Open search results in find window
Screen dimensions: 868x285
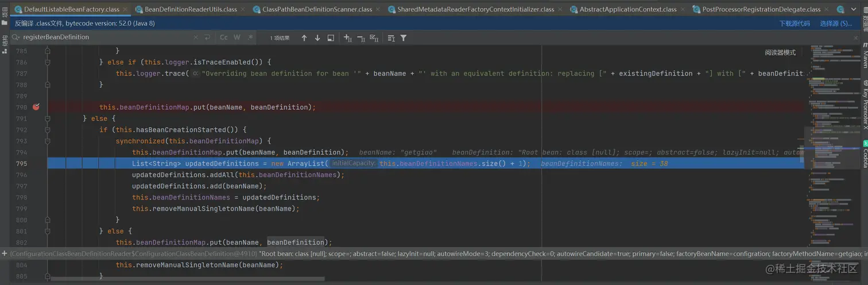pyautogui.click(x=331, y=38)
